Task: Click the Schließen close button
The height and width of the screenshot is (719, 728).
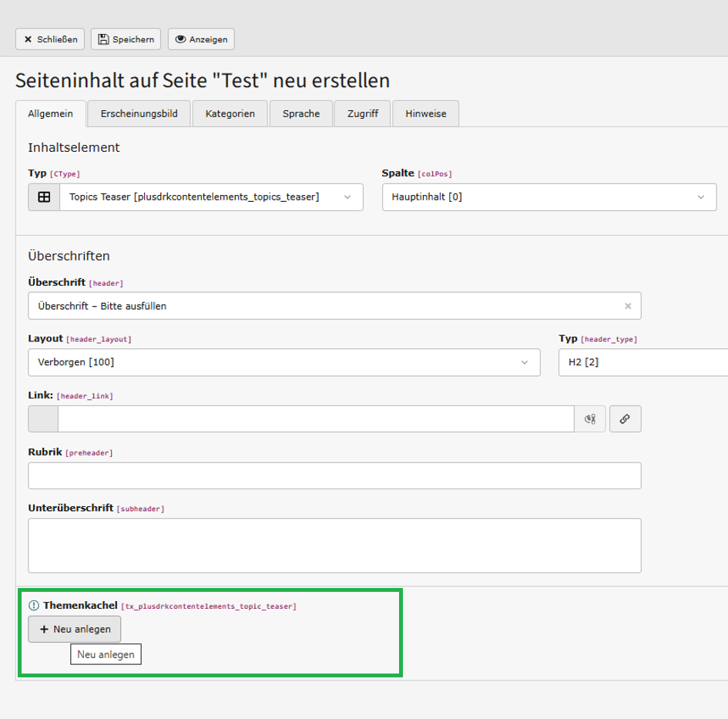Action: tap(50, 39)
